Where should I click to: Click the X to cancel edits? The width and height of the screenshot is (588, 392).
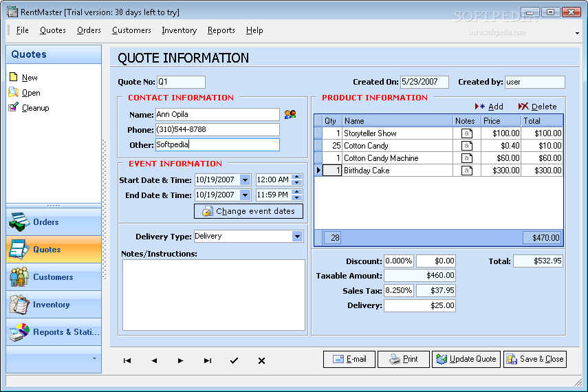pyautogui.click(x=261, y=360)
